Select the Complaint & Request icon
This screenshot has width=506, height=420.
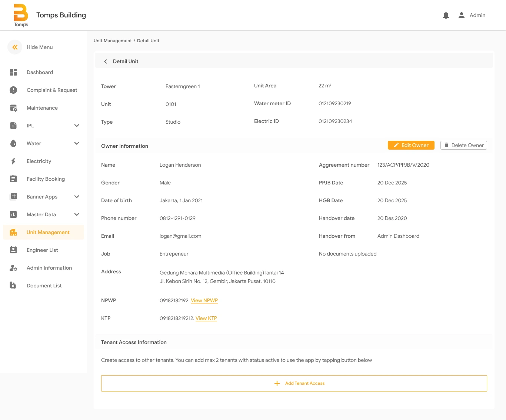(x=13, y=90)
